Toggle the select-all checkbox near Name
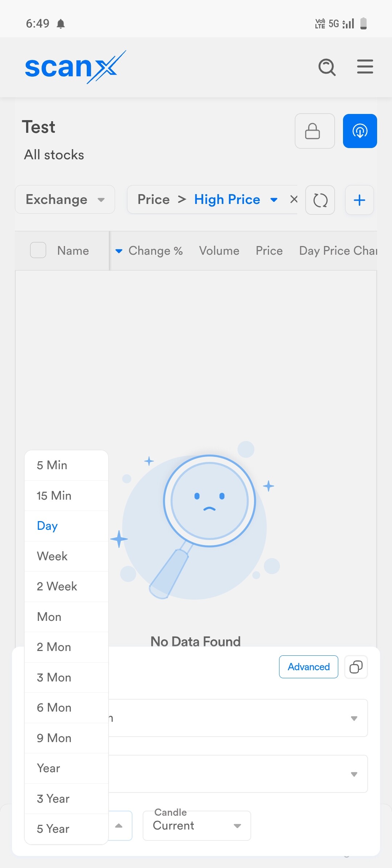The width and height of the screenshot is (392, 868). pyautogui.click(x=38, y=250)
